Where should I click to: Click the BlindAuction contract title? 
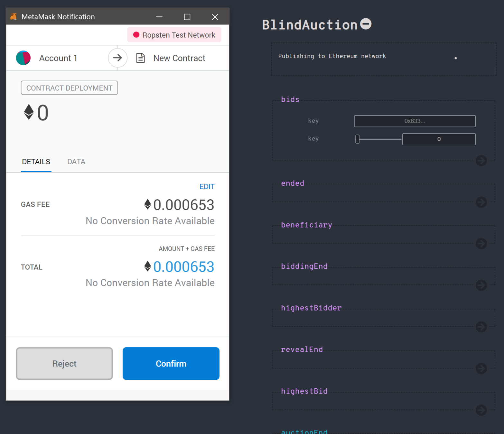click(x=310, y=25)
